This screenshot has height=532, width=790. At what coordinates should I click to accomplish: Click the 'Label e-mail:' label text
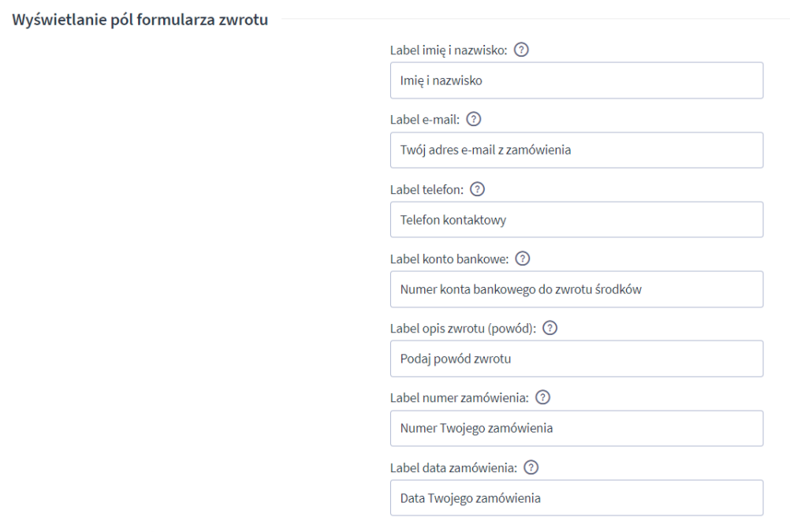point(425,120)
